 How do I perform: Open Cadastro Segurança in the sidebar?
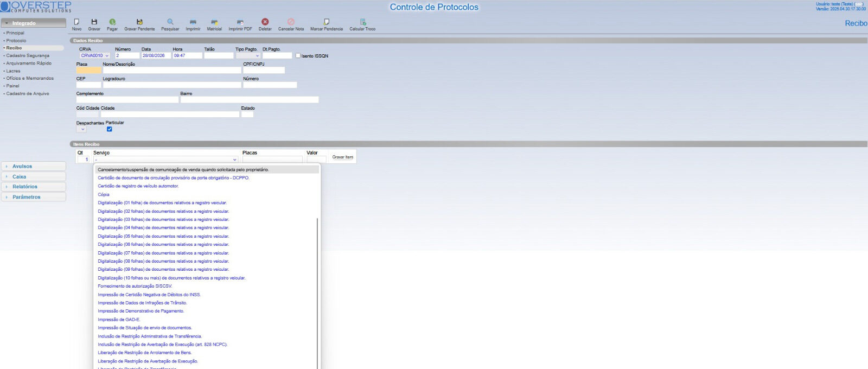(28, 55)
